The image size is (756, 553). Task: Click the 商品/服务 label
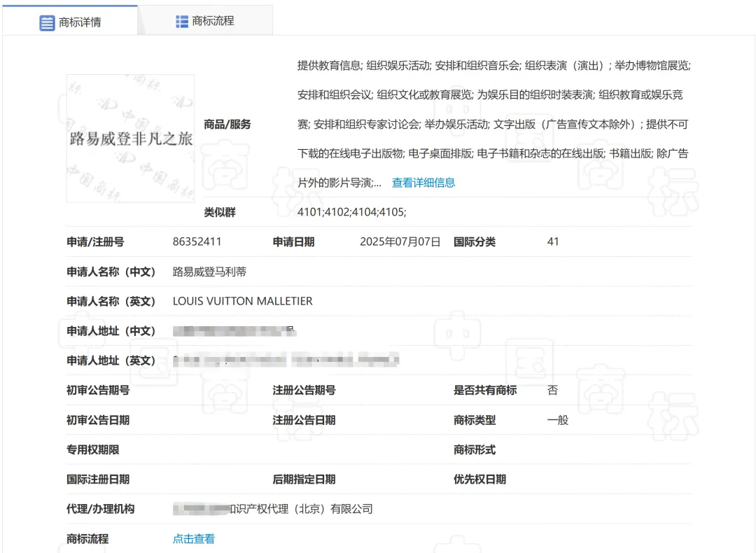(x=227, y=125)
